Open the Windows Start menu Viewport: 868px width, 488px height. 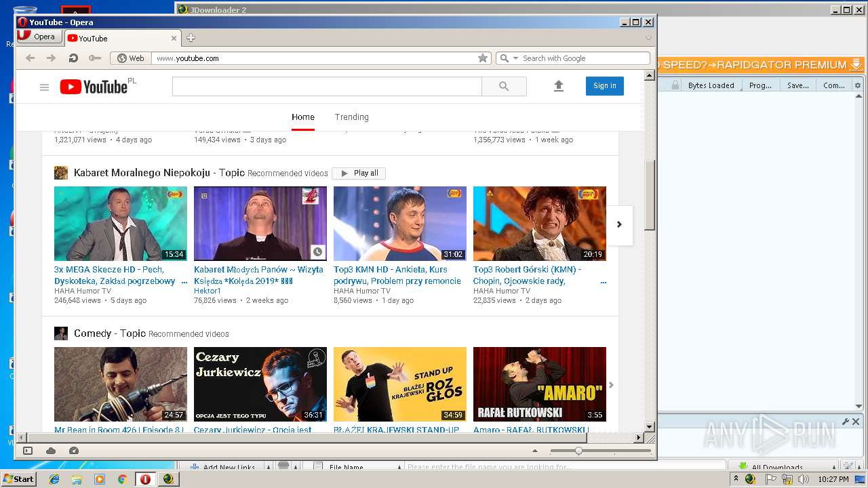coord(18,479)
